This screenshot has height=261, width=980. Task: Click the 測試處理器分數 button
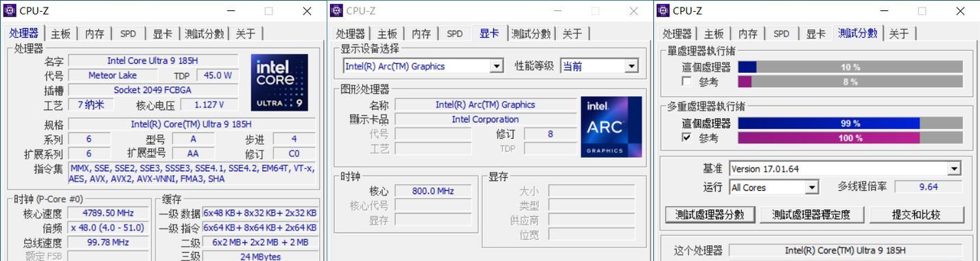point(710,214)
